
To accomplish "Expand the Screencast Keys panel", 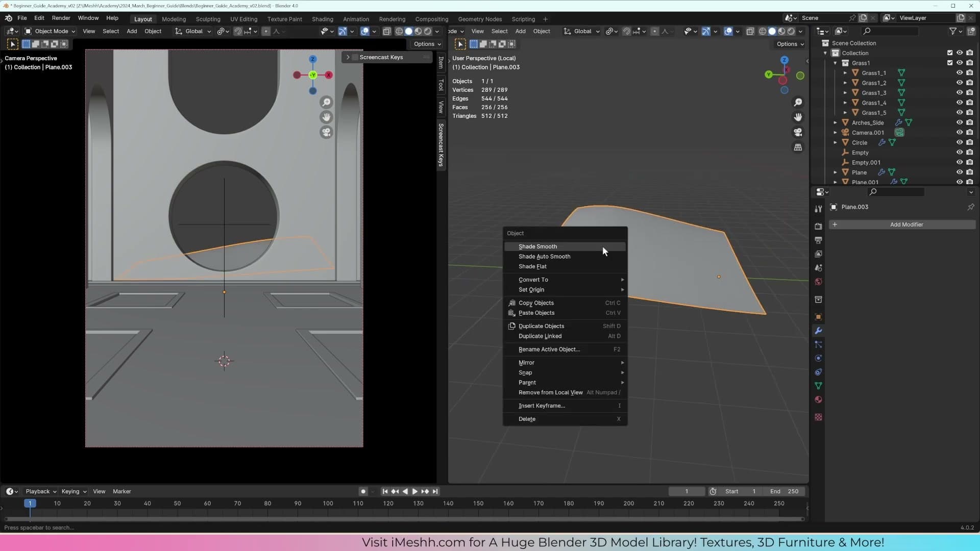I will 348,57.
